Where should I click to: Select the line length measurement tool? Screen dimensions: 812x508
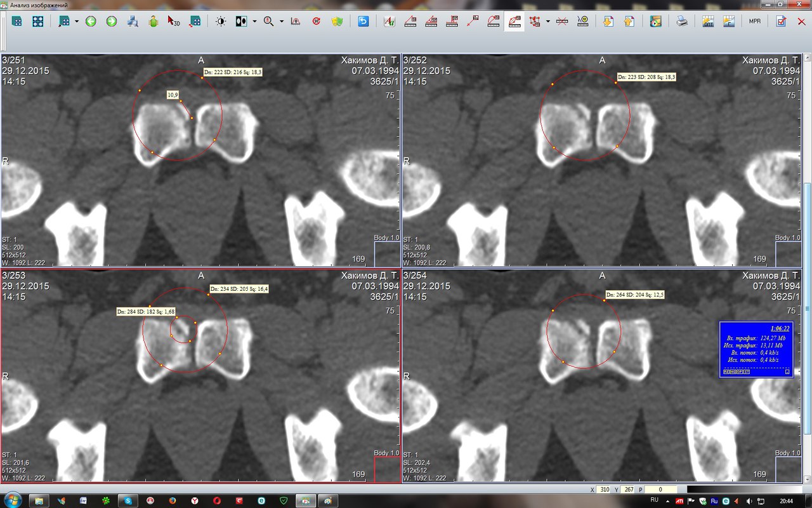[410, 21]
